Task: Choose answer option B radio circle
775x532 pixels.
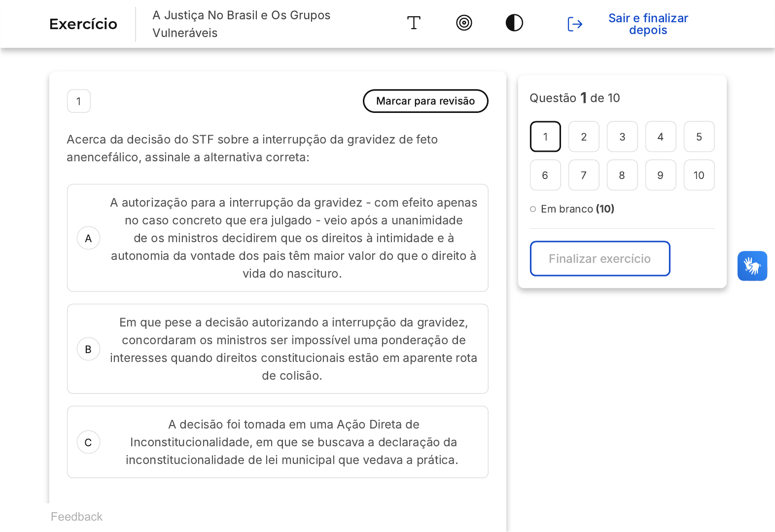Action: point(89,349)
